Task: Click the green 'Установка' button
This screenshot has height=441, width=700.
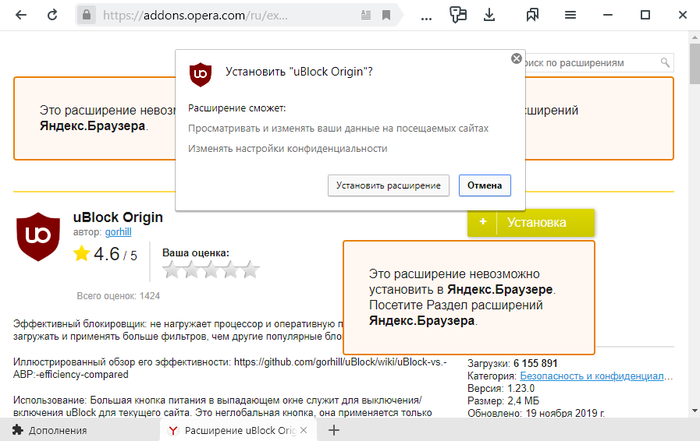Action: (x=530, y=222)
